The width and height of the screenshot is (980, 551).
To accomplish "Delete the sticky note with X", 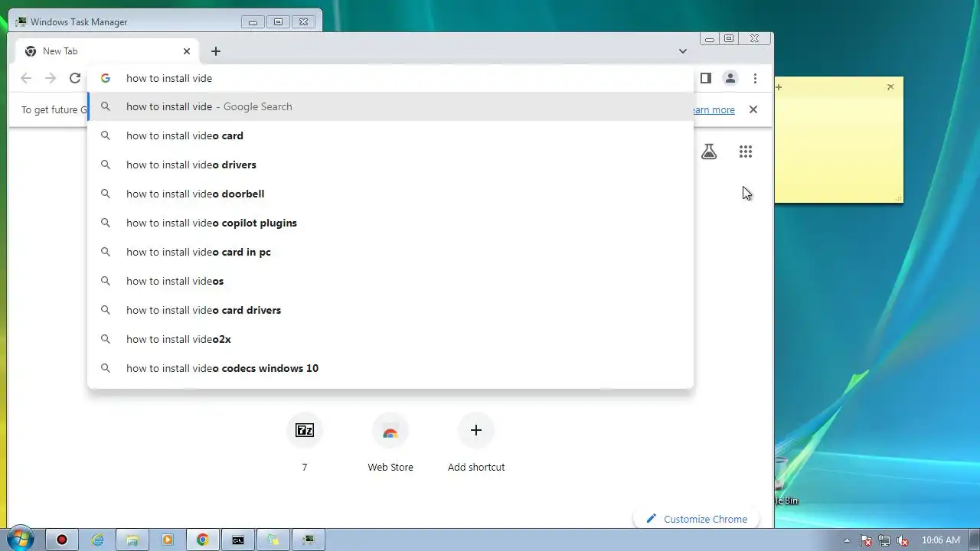I will (890, 87).
